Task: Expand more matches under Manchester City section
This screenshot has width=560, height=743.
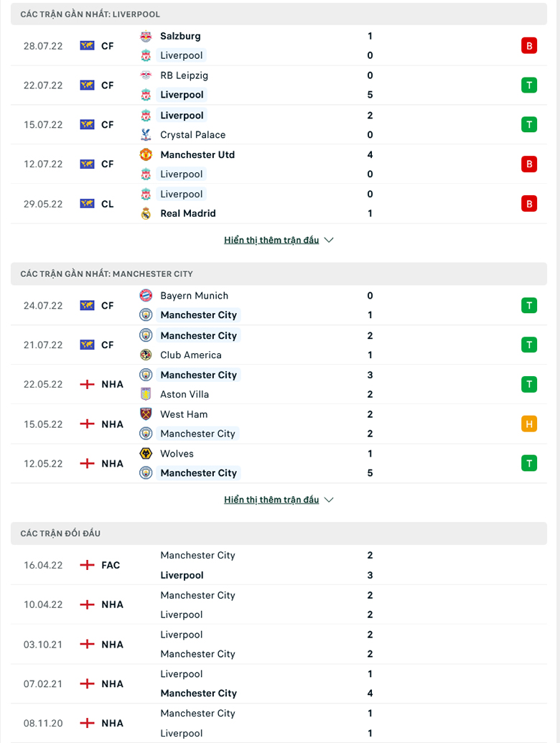Action: (x=271, y=500)
